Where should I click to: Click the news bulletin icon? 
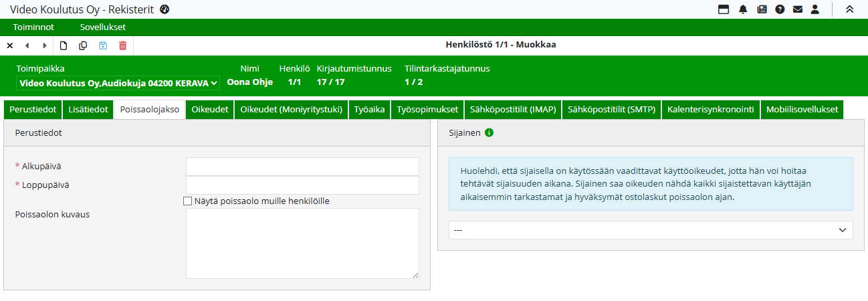tap(762, 9)
